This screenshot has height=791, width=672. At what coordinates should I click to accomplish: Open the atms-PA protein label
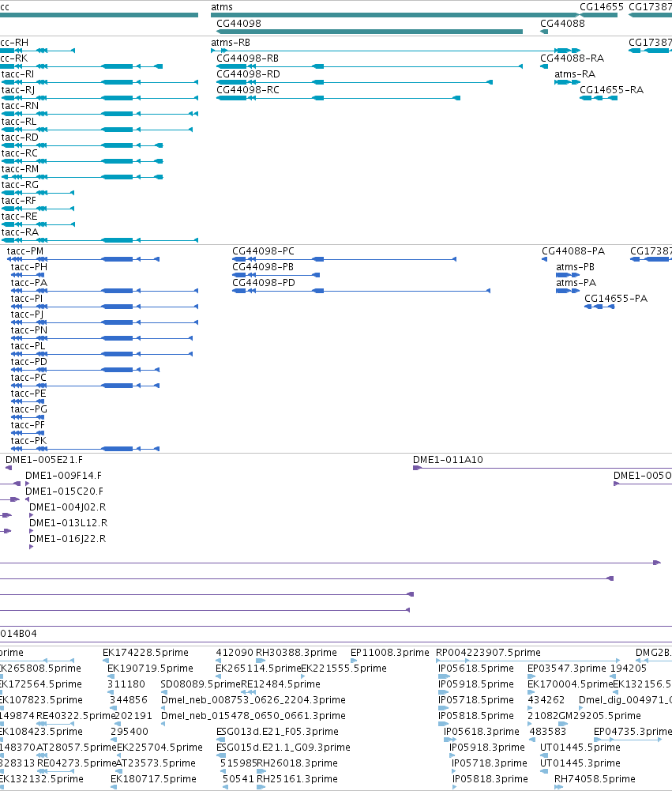(x=576, y=283)
